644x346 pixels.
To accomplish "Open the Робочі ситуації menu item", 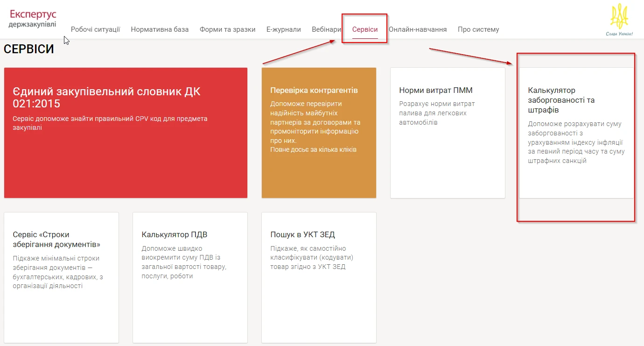I will 95,29.
